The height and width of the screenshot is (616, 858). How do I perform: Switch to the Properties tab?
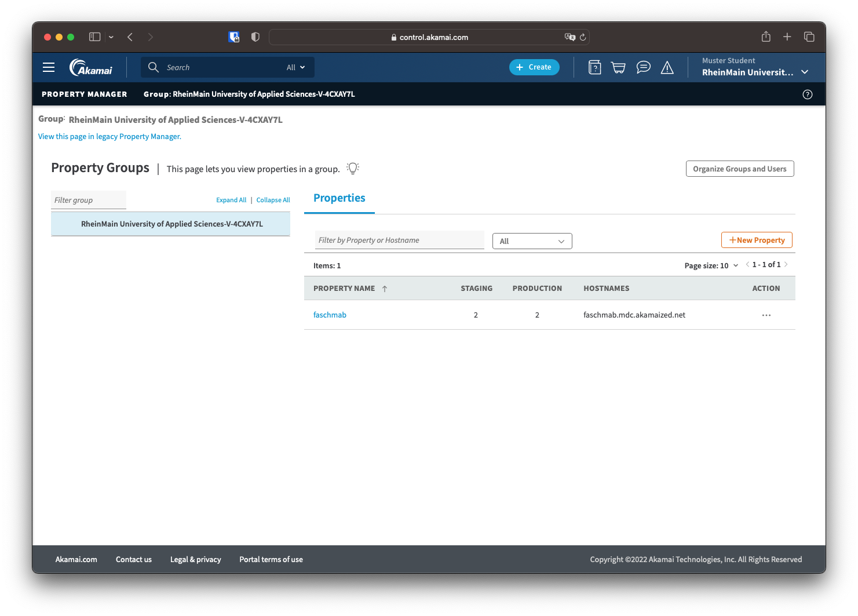339,198
